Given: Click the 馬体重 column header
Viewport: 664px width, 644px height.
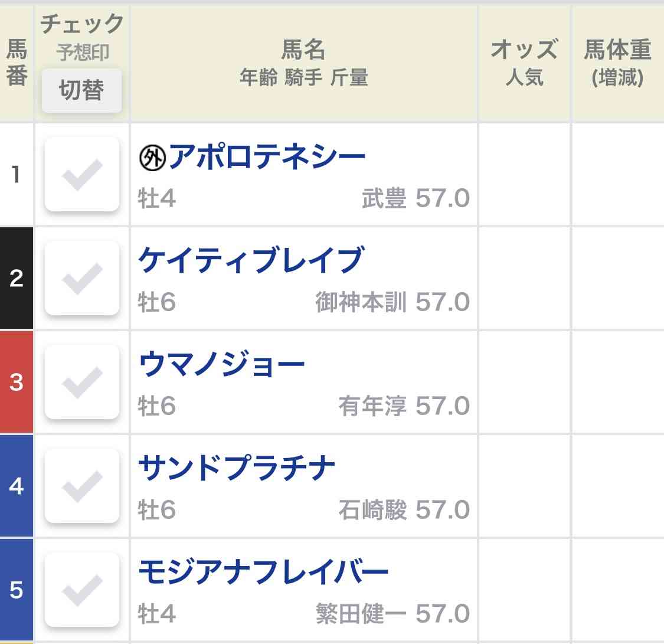Looking at the screenshot, I should click(x=618, y=64).
